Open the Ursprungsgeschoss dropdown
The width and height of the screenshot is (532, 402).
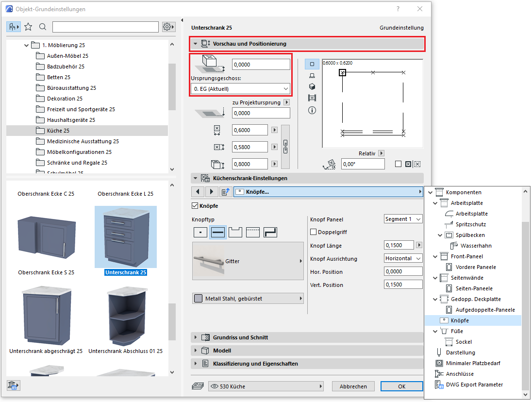(x=241, y=89)
